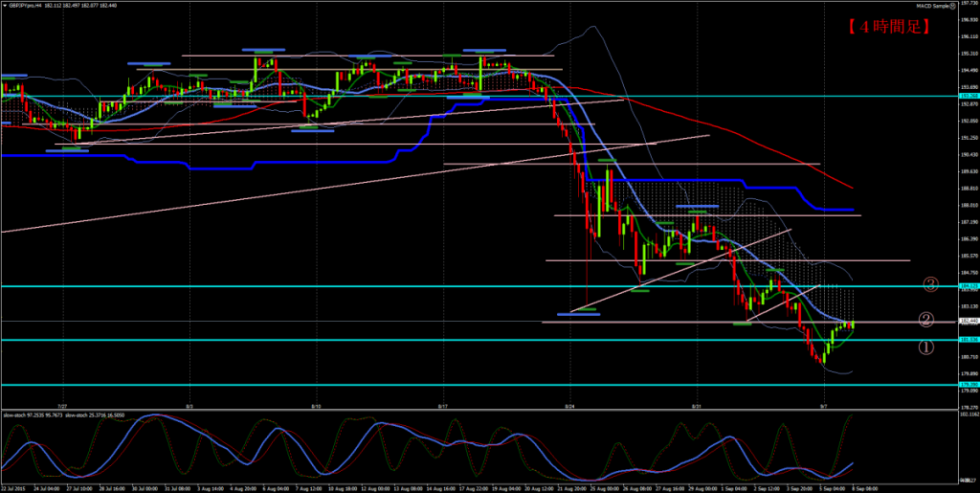Viewport: 980px width, 493px height.
Task: Click the "GBPJPYpro,H4" chart symbol label
Action: pyautogui.click(x=25, y=6)
